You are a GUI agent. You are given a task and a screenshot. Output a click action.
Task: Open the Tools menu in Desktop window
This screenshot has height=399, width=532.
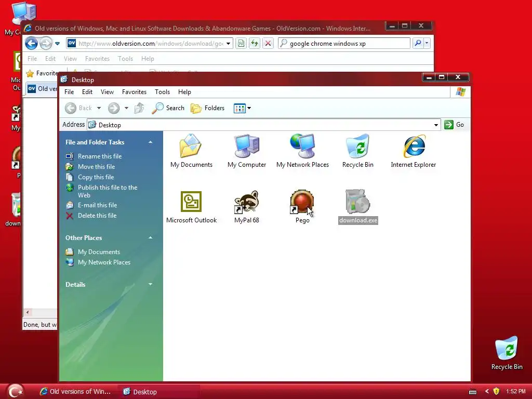pos(162,92)
